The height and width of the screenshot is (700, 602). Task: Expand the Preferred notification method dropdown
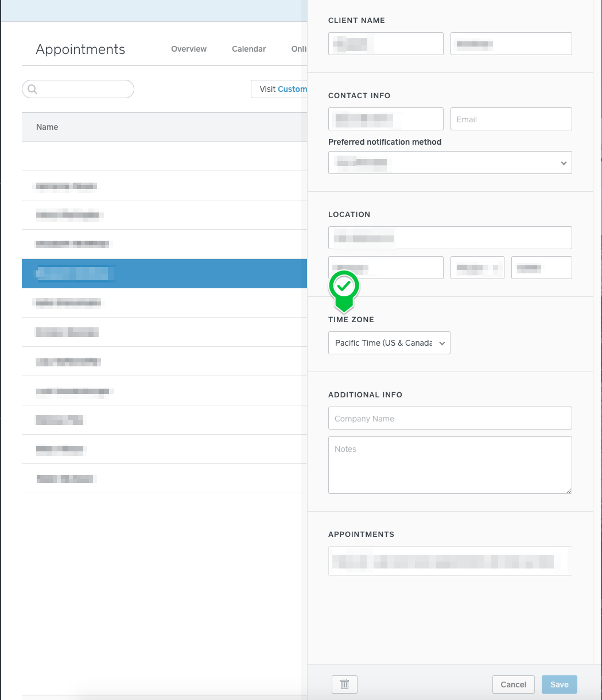[x=450, y=163]
